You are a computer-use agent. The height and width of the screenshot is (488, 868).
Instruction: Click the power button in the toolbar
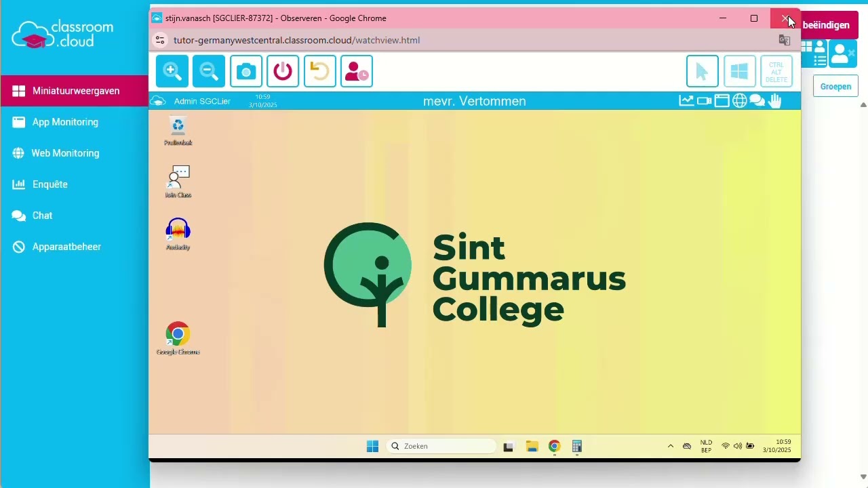click(283, 71)
